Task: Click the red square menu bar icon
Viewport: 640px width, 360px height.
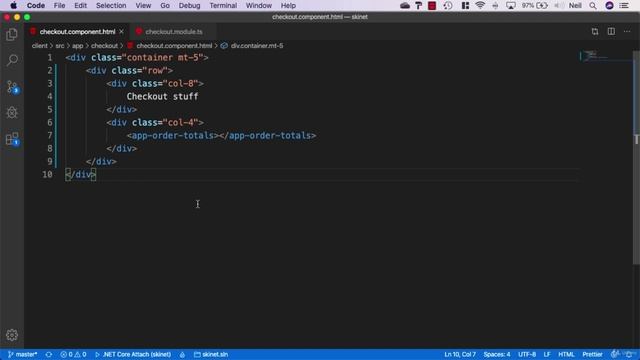Action: tap(432, 5)
